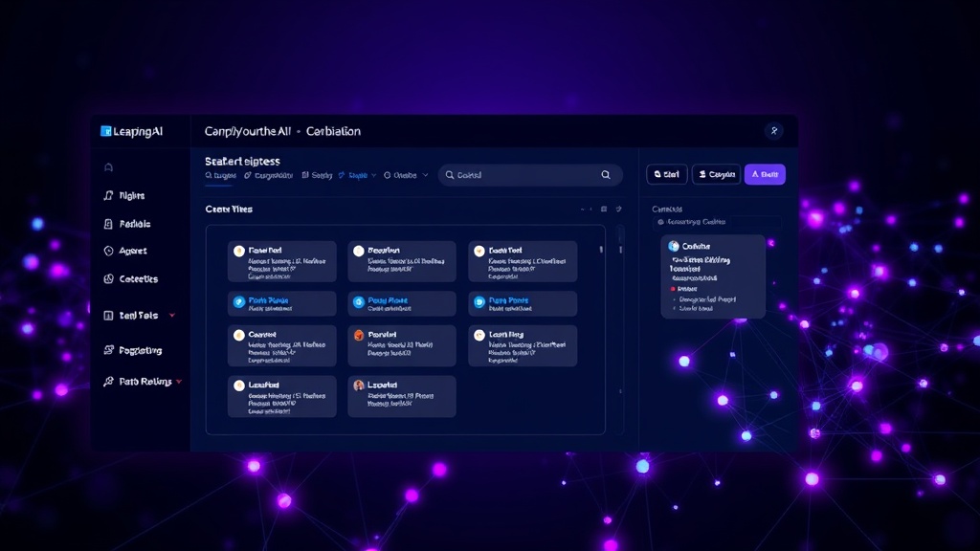Click the photo avatar on the Lapaded card
Viewport: 980px width, 551px height.
coord(359,386)
